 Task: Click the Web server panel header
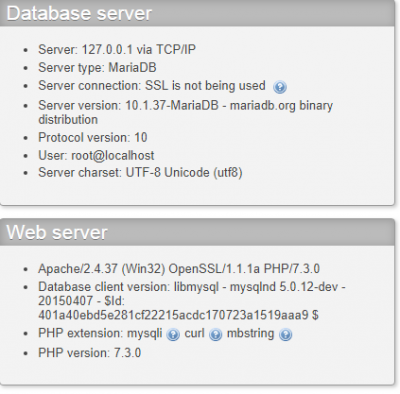197,232
